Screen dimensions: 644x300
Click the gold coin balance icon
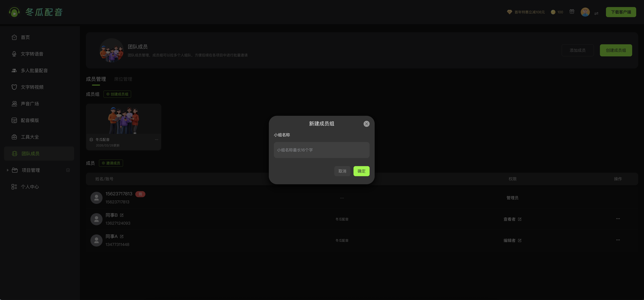pyautogui.click(x=553, y=12)
